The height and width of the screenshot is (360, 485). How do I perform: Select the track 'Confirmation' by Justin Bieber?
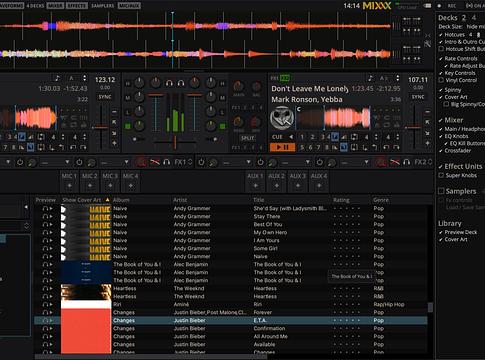(x=231, y=329)
